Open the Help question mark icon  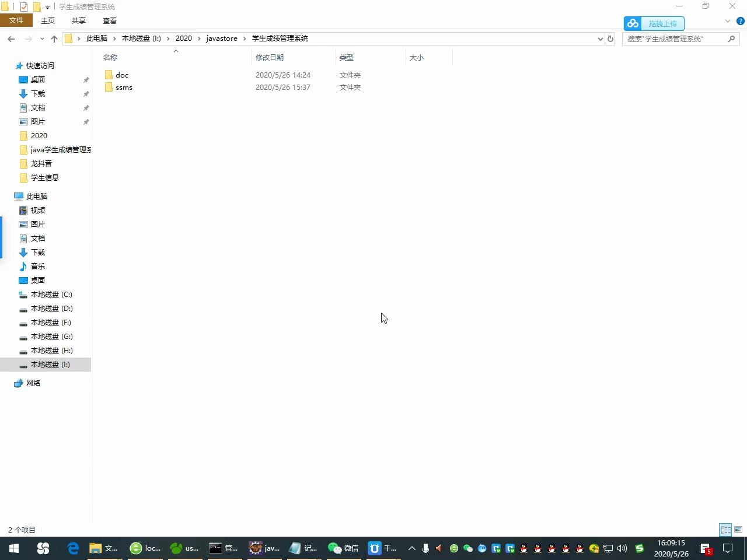[x=740, y=21]
